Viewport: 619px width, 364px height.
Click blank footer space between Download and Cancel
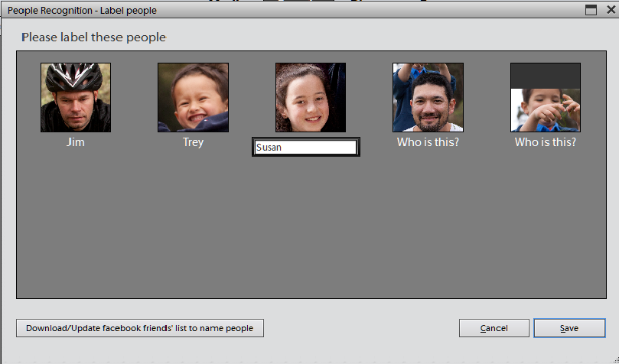coord(360,328)
